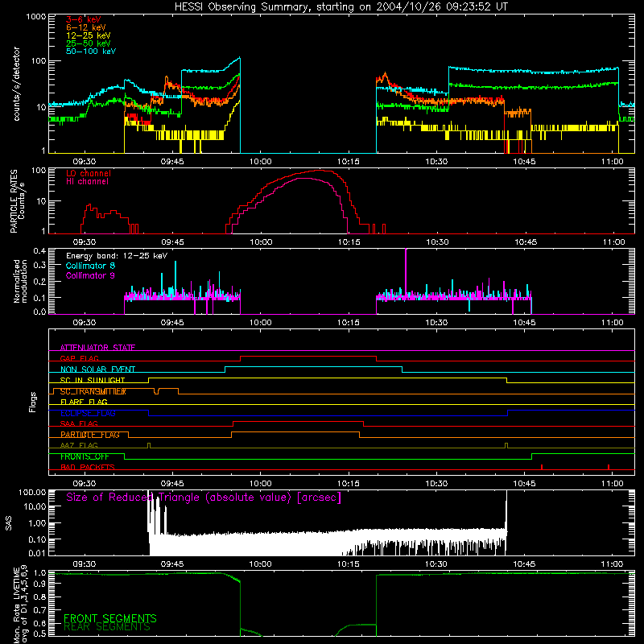Click the 'FRONT SEGMENTS' legend label

[110, 618]
